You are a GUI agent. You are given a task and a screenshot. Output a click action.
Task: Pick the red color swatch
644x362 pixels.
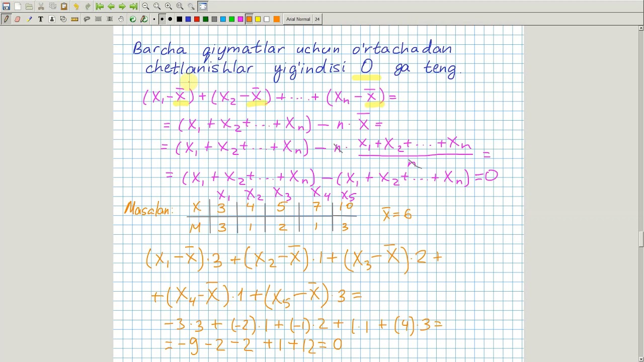197,19
